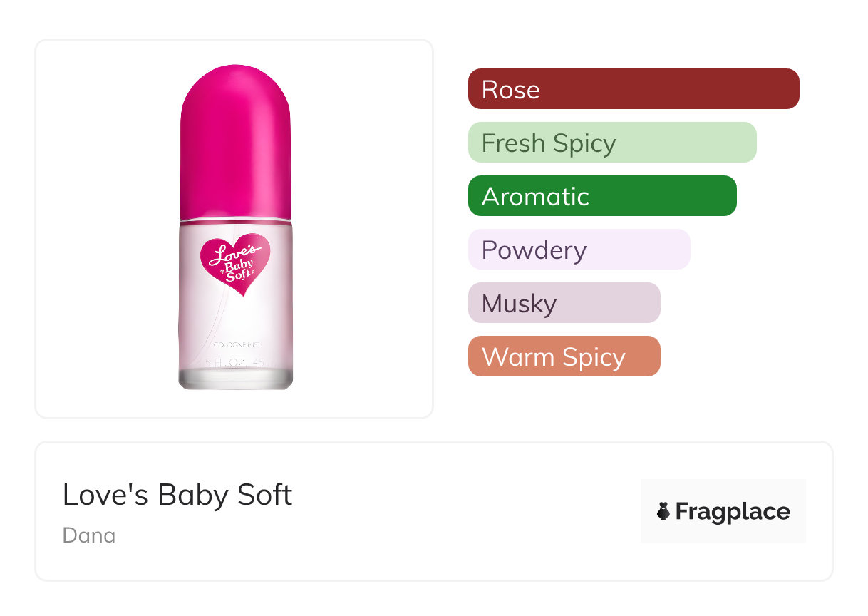
Task: Click the Fragplace bottle logo icon
Action: point(663,511)
